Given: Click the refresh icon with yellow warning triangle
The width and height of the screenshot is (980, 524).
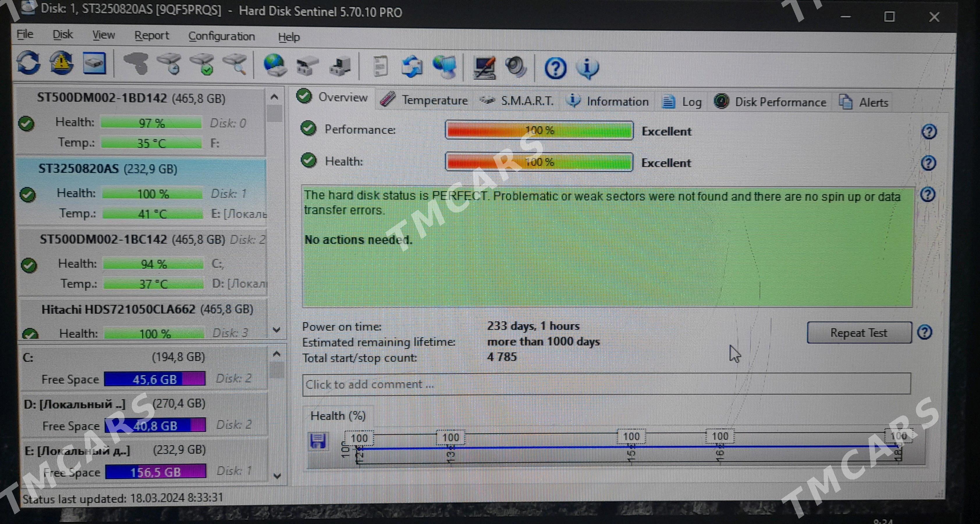Looking at the screenshot, I should point(61,63).
